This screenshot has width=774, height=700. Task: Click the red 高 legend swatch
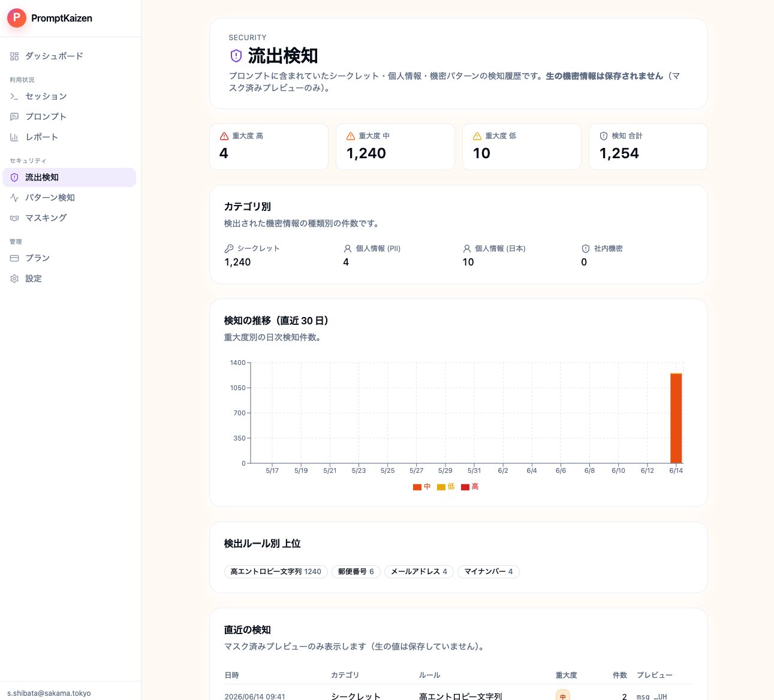pos(465,487)
